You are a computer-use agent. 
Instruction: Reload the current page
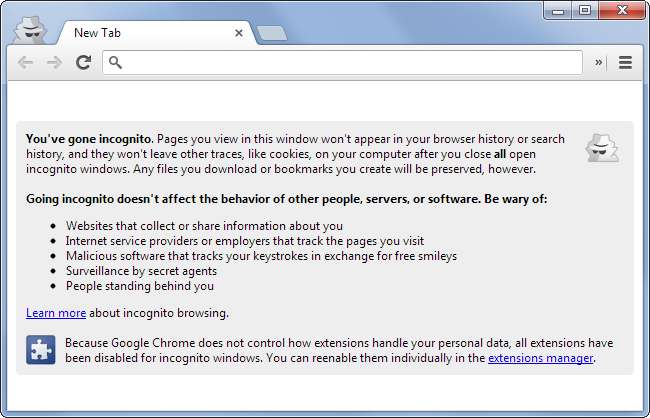pyautogui.click(x=84, y=62)
